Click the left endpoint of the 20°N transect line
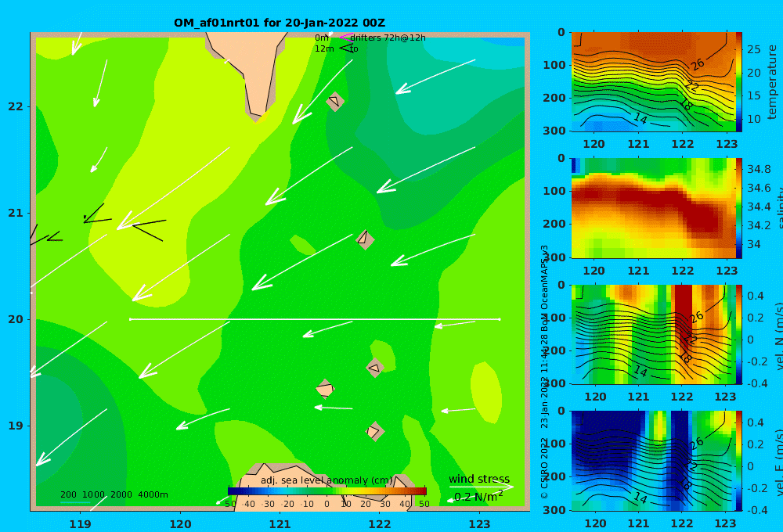783x532 pixels. tap(130, 319)
